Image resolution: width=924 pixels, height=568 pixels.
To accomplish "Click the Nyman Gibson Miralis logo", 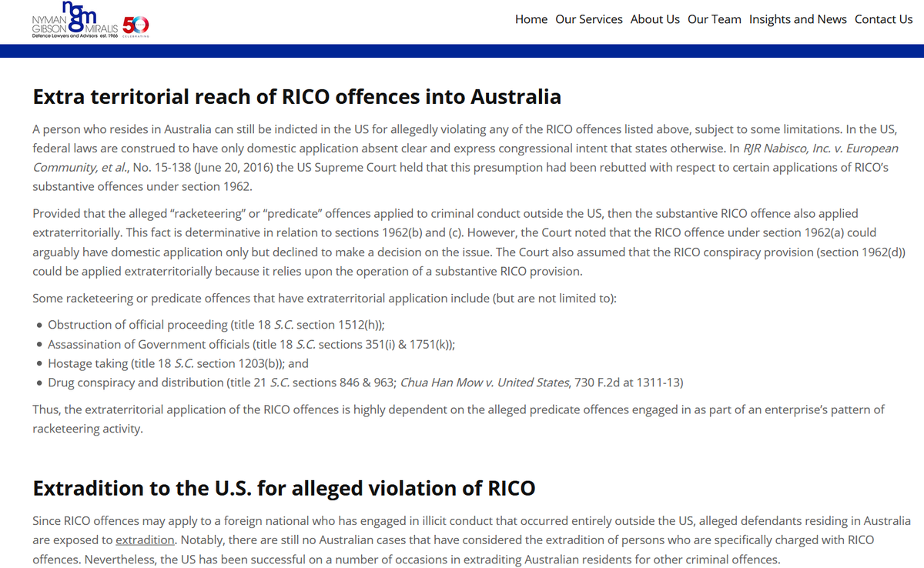I will [75, 20].
